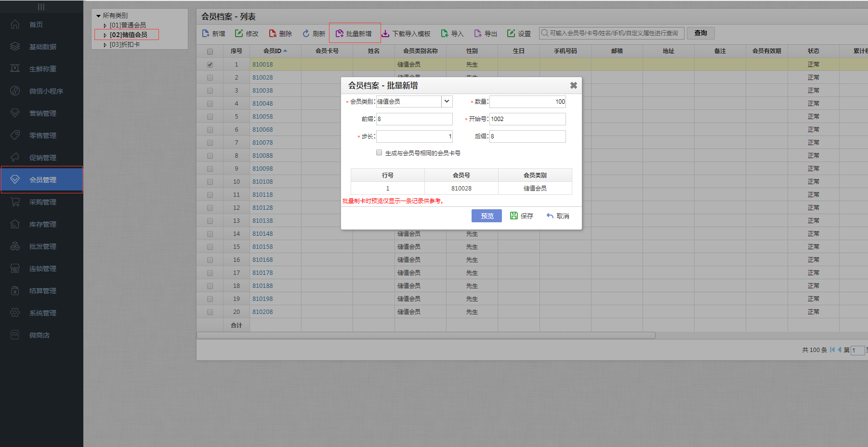Open 批发管理 in the sidebar

[42, 246]
